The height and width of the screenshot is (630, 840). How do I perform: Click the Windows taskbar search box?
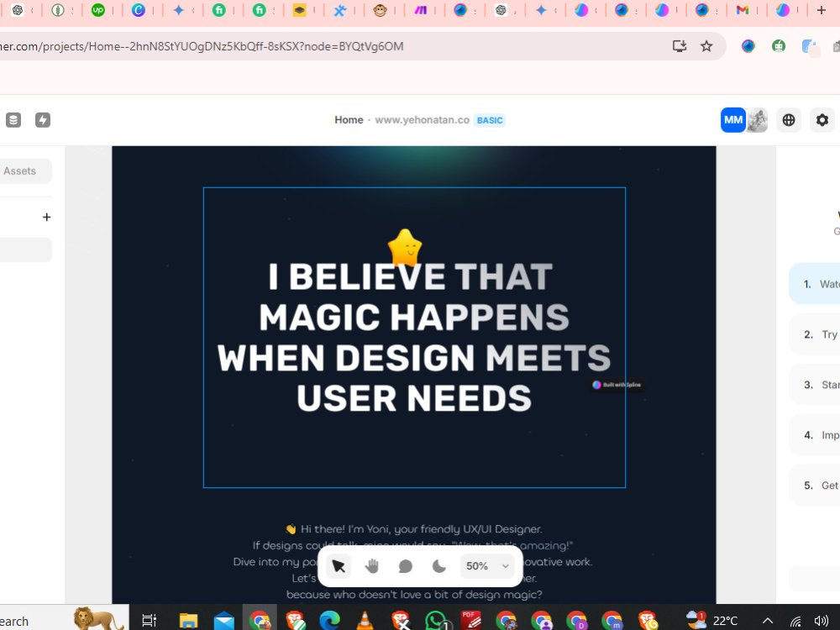pyautogui.click(x=65, y=619)
